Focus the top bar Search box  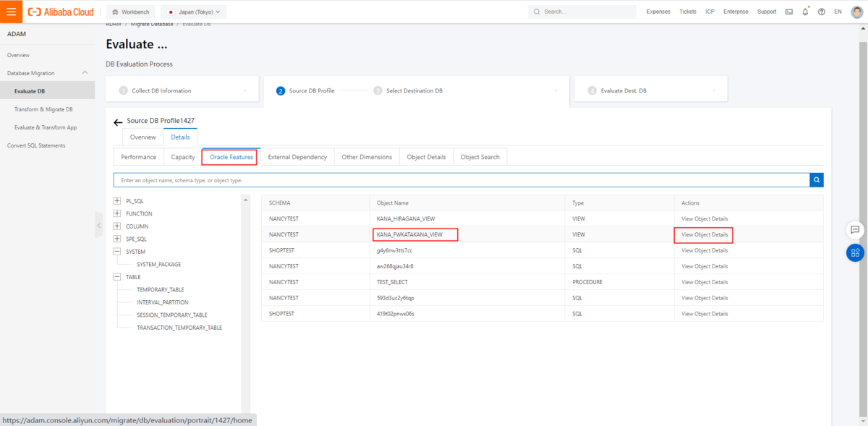(x=582, y=12)
